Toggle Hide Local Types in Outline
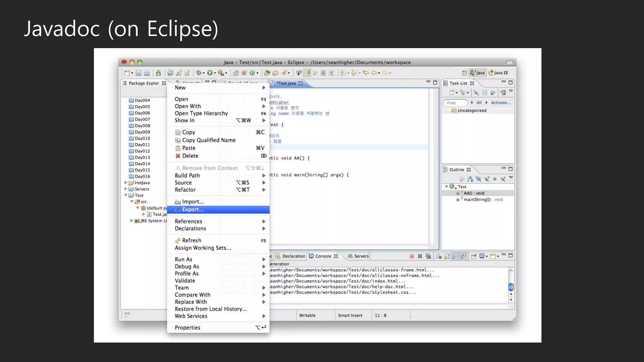644x362 pixels. point(503,179)
